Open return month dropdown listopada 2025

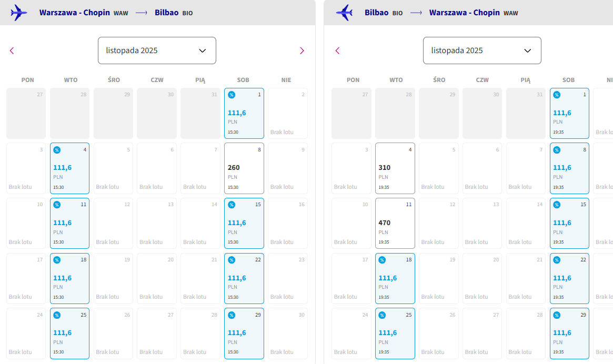click(482, 50)
